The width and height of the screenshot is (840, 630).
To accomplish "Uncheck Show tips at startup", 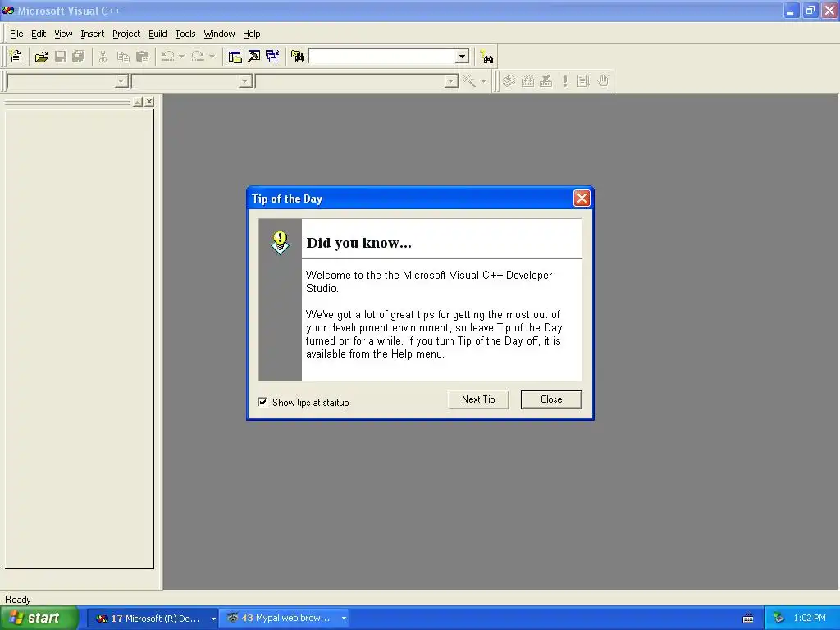I will [262, 402].
